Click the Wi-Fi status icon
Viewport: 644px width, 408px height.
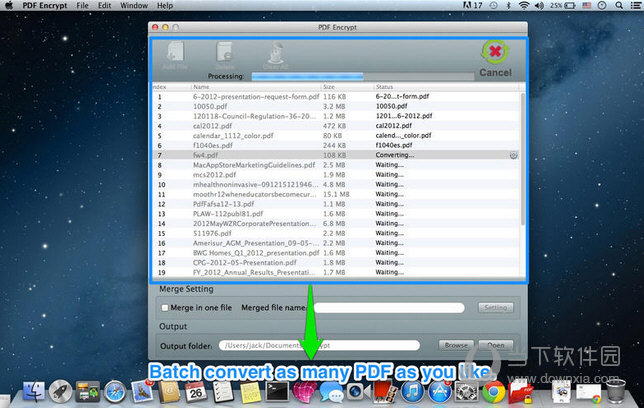tap(523, 5)
